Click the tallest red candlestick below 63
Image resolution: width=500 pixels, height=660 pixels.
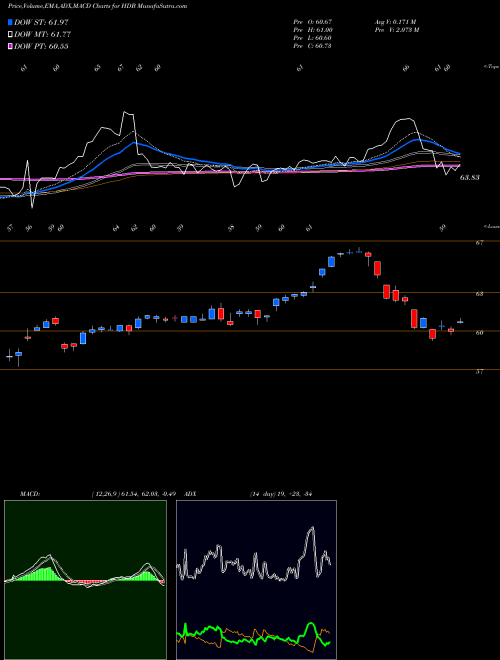[414, 318]
